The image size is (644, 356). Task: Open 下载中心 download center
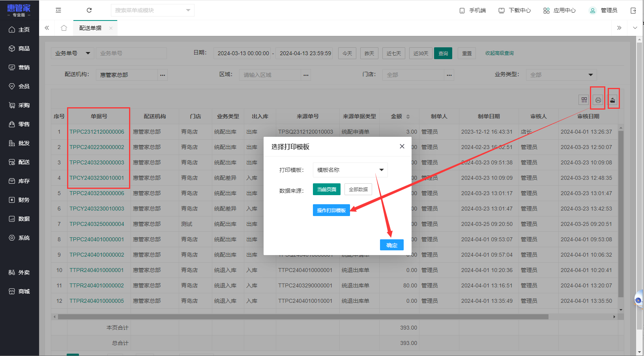click(515, 11)
